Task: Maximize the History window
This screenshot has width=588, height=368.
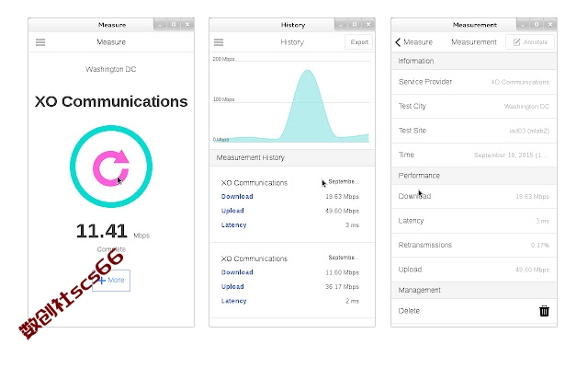Action: (355, 25)
